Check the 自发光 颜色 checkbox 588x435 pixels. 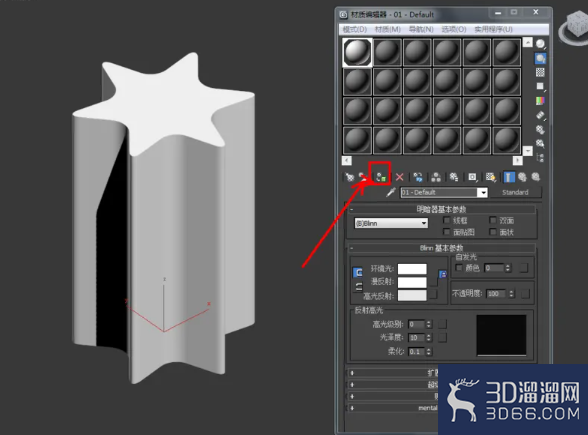(459, 267)
